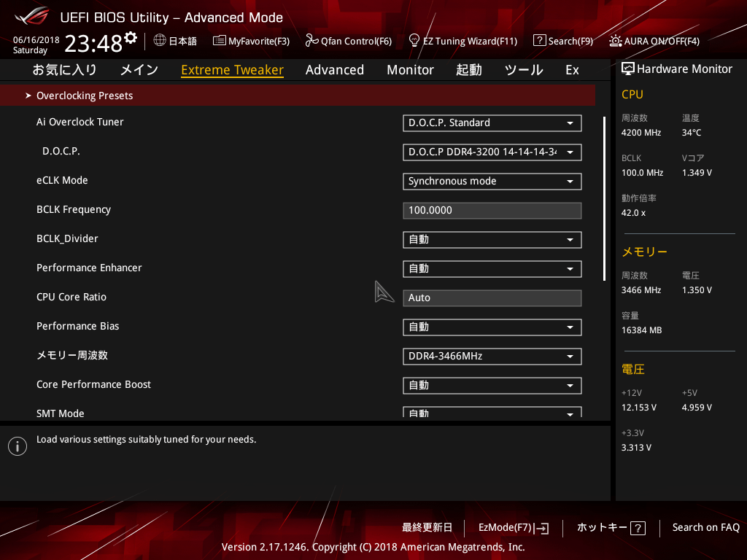This screenshot has height=560, width=747.
Task: Click the 1.349 V core voltage value
Action: coord(697,172)
